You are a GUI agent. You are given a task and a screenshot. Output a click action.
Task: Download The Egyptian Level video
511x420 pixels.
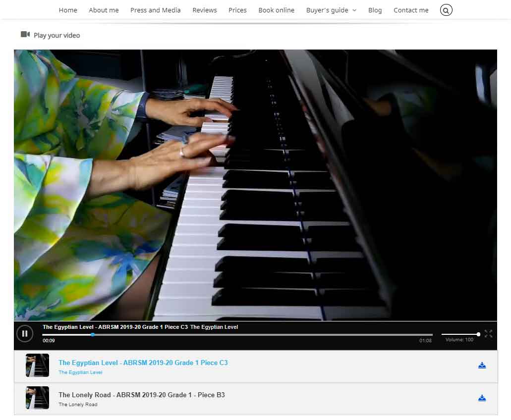[x=482, y=366]
